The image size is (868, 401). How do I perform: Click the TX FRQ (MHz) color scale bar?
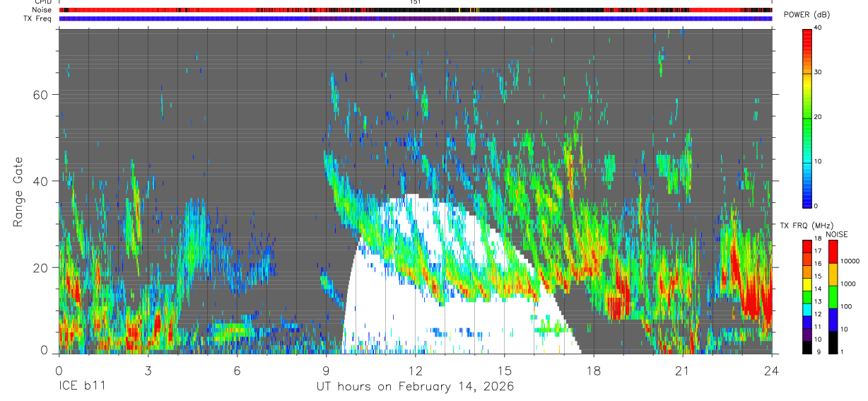pyautogui.click(x=807, y=297)
